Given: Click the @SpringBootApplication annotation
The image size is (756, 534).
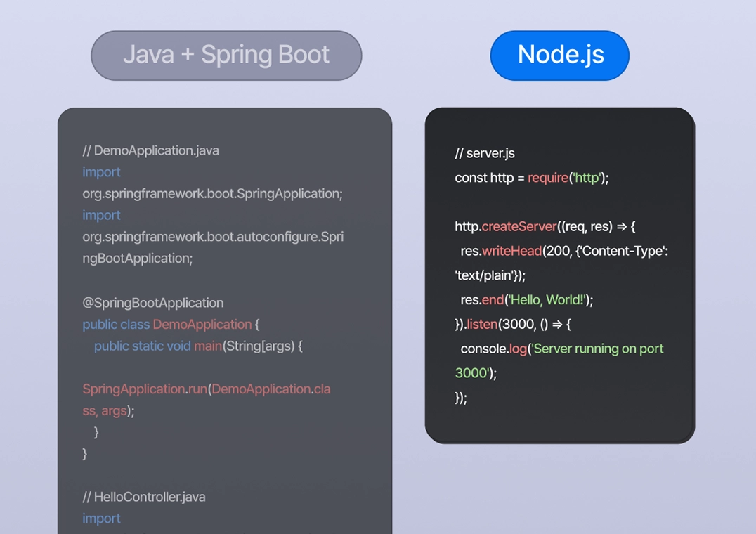Looking at the screenshot, I should coord(152,303).
